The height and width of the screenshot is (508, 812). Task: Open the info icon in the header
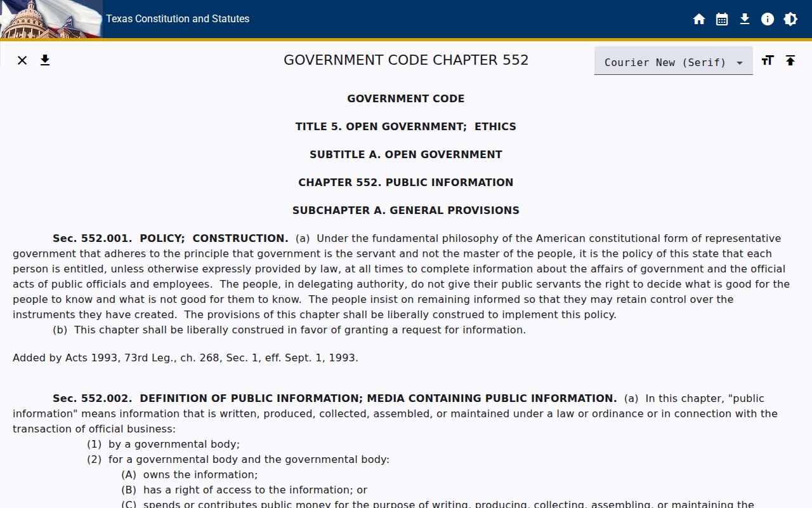[x=768, y=19]
